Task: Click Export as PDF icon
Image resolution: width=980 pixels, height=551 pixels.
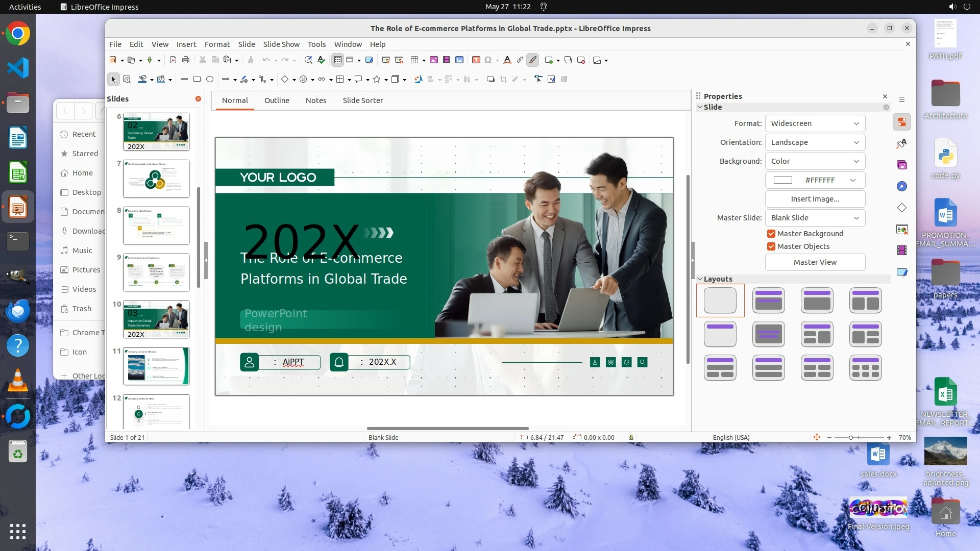Action: point(173,60)
